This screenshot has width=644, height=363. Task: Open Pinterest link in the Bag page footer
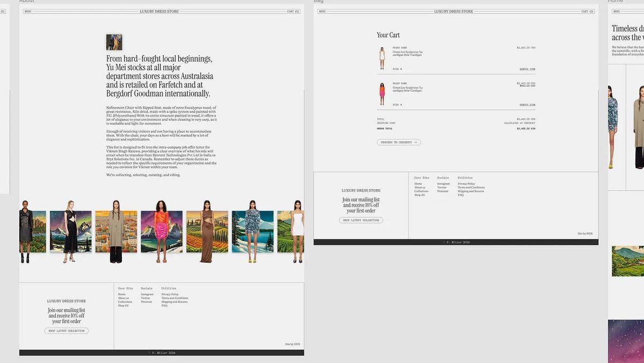point(443,191)
